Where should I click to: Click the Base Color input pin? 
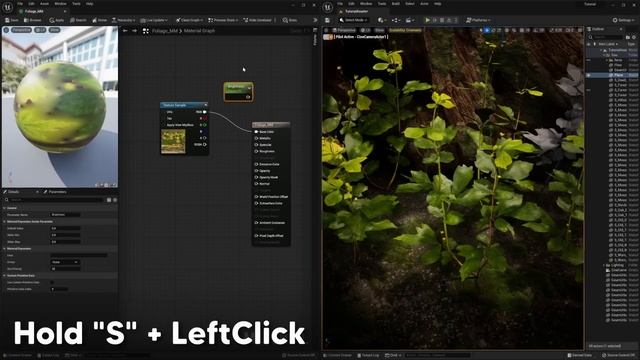(x=256, y=132)
